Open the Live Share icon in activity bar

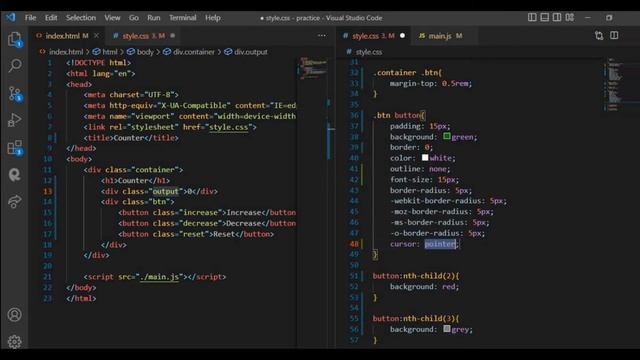(15, 201)
